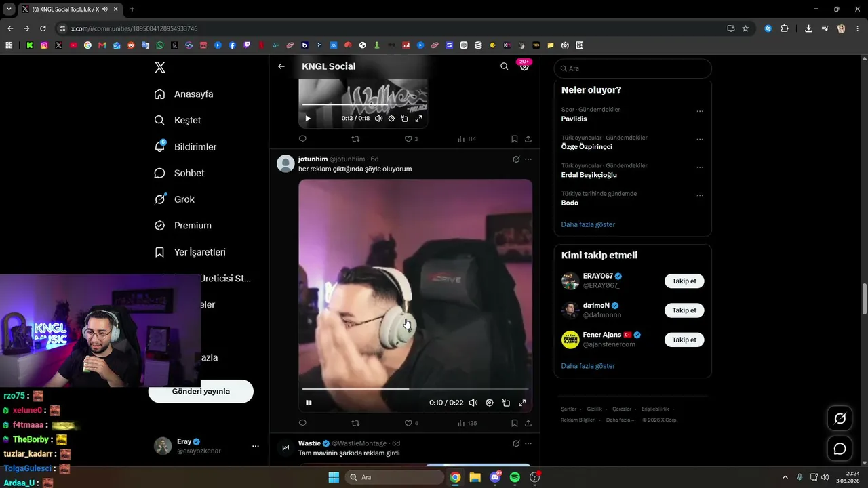Repost the top post with 114 views
Screen dimensions: 868x488
click(x=355, y=139)
